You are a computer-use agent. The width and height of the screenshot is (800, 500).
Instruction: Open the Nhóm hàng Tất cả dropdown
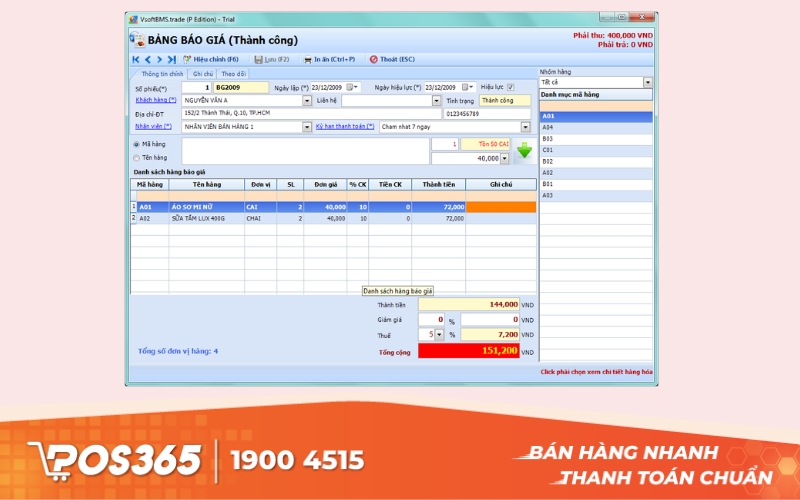pyautogui.click(x=647, y=82)
